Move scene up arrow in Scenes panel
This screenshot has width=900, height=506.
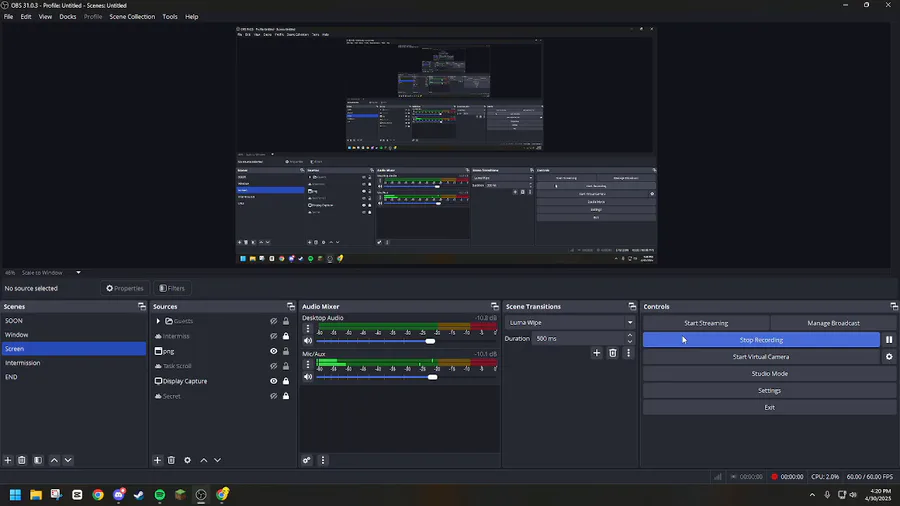54,460
